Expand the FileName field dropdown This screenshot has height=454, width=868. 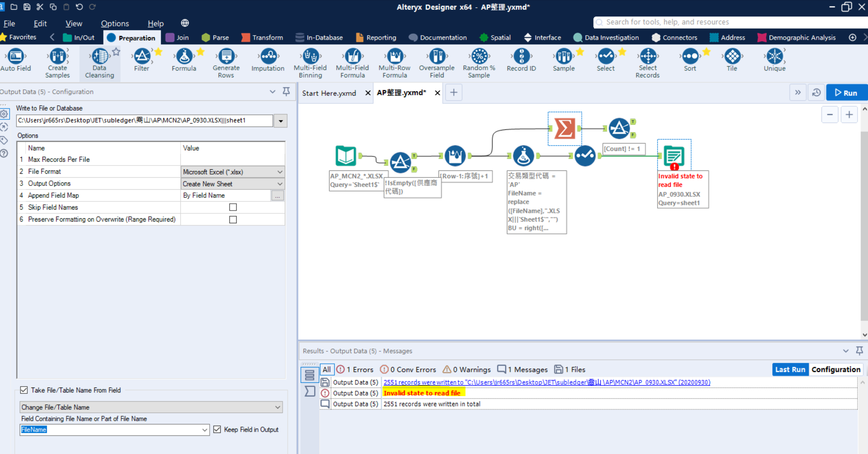pos(205,429)
